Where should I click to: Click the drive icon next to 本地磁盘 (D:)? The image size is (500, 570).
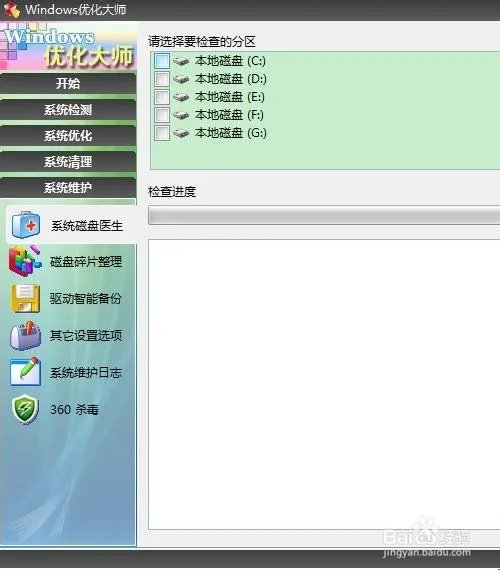coord(181,79)
